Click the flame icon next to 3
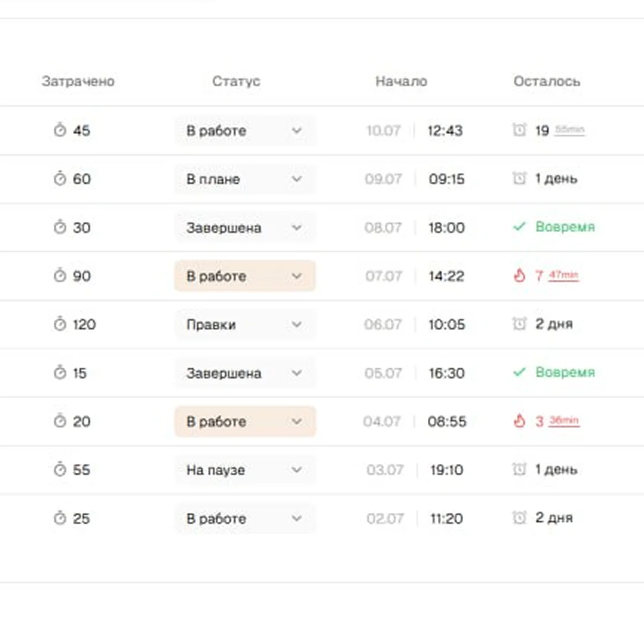This screenshot has width=644, height=644. (519, 421)
